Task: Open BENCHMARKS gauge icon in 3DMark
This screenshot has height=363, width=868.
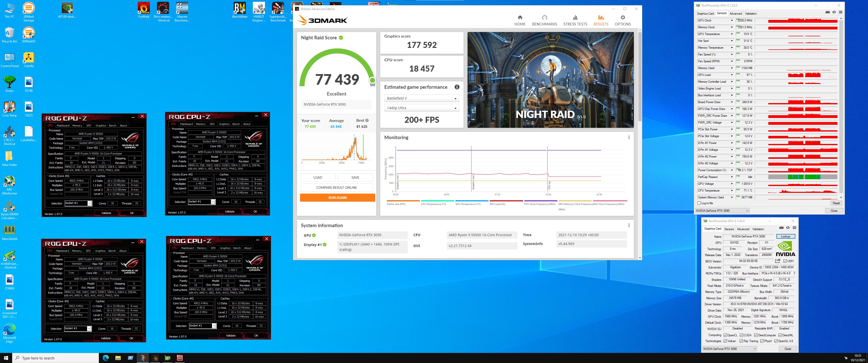Action: (x=544, y=17)
